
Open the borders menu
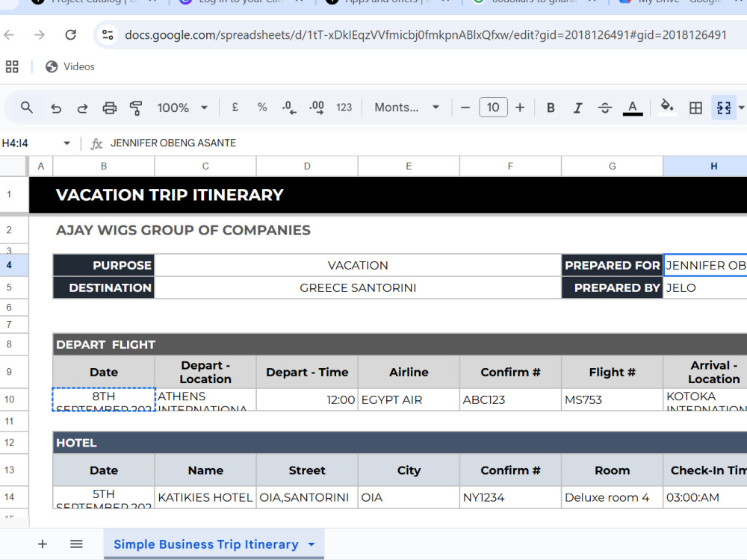click(x=695, y=108)
